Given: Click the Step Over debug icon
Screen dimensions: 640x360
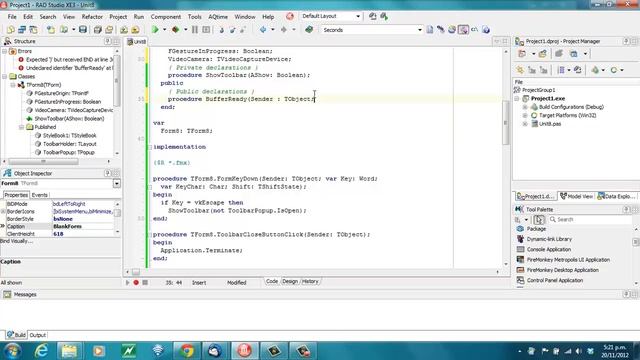Looking at the screenshot, I should pos(232,29).
